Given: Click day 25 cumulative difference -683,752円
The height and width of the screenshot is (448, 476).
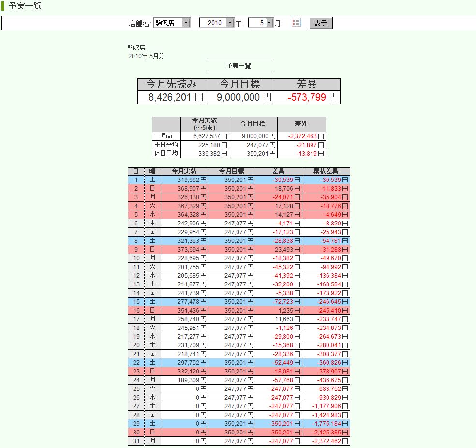Looking at the screenshot, I should click(x=326, y=388).
